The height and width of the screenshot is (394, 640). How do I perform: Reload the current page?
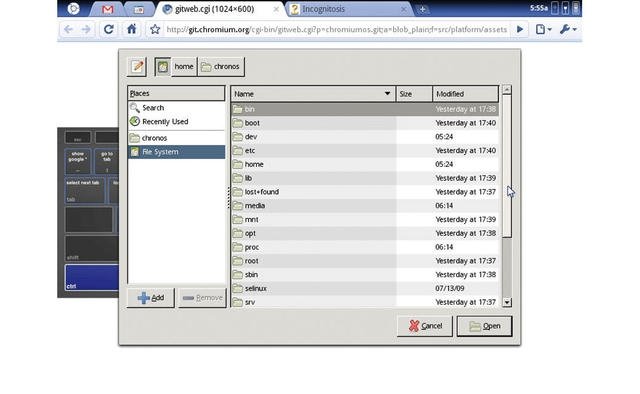pos(109,29)
